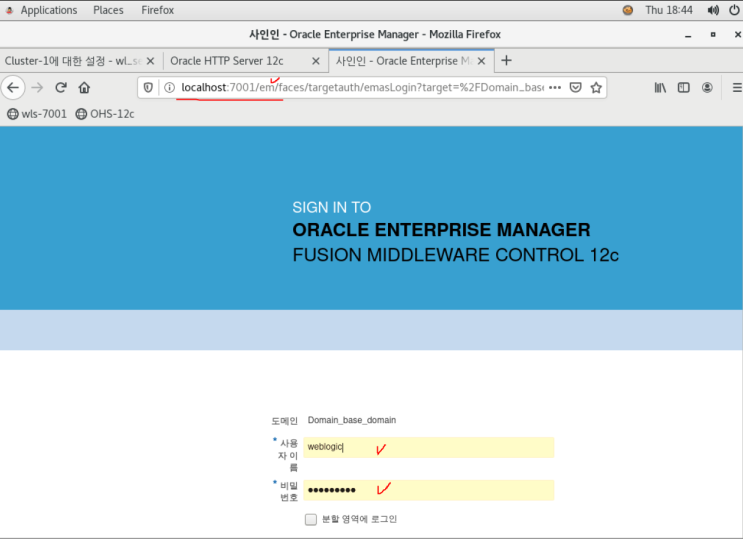Open the OHS-12c bookmark
Viewport: 743px width, 539px height.
(x=105, y=114)
